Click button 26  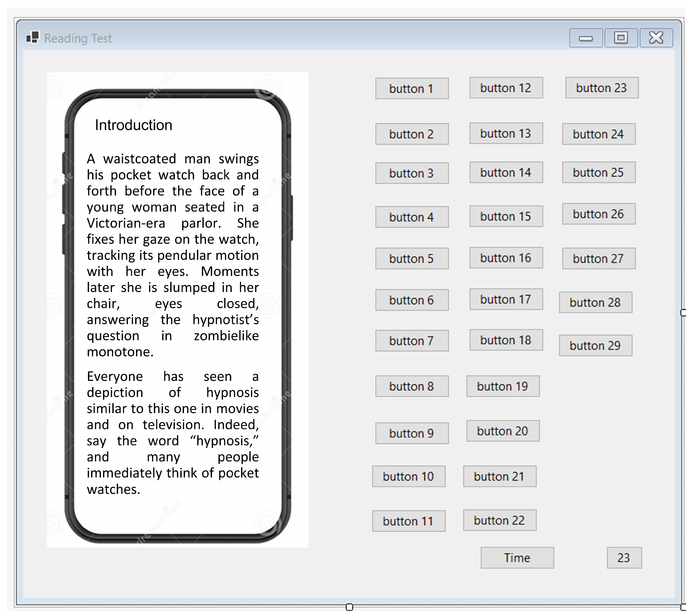coord(599,214)
